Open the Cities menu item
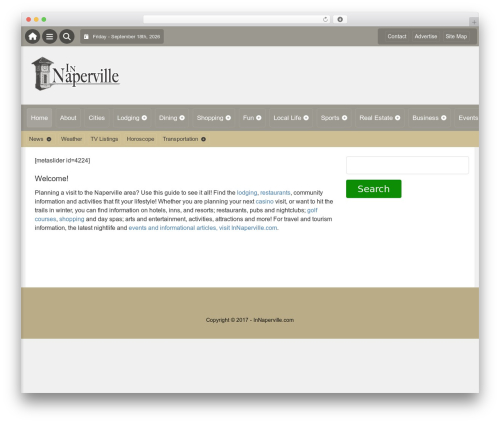This screenshot has width=500, height=423. coord(97,118)
